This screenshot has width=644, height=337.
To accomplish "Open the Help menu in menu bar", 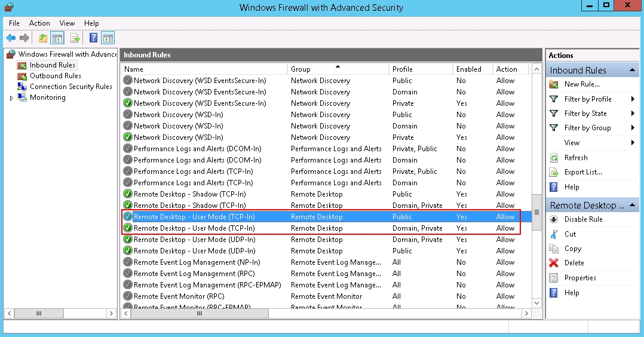I will coord(91,23).
